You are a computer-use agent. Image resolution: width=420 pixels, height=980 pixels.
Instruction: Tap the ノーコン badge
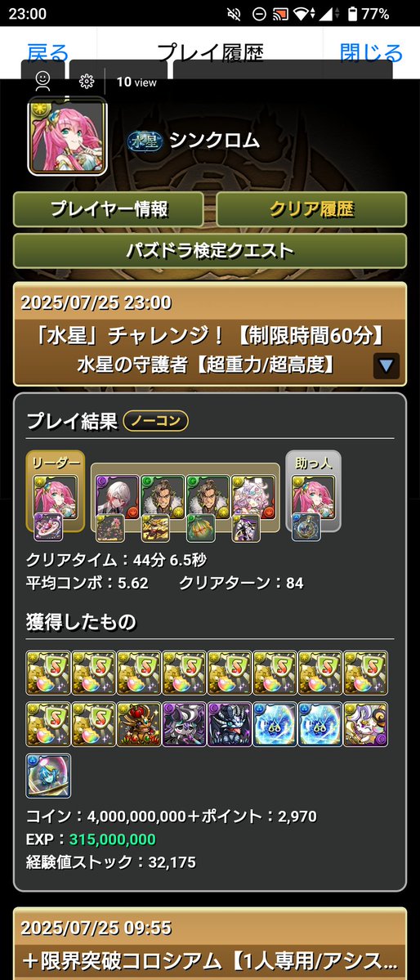pyautogui.click(x=155, y=421)
